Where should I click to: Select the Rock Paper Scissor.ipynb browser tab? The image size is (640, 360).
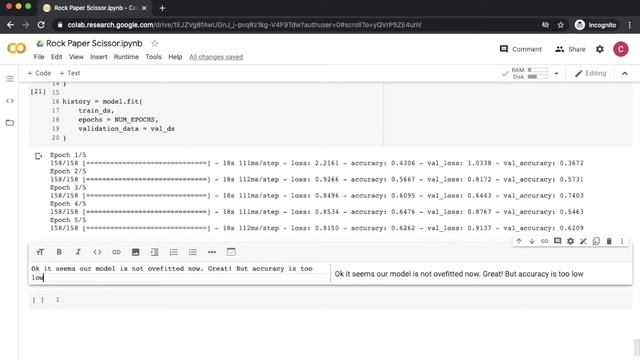coord(95,8)
